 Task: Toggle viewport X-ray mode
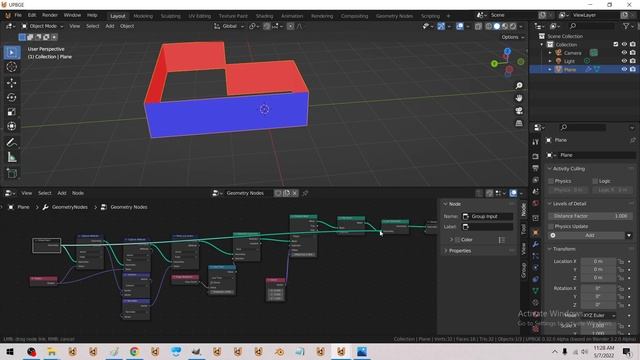click(478, 26)
